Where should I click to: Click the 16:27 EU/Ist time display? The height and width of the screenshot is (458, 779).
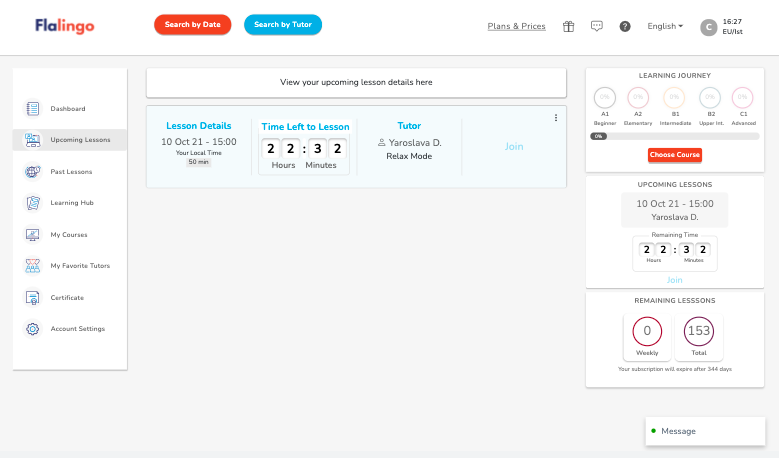[x=732, y=26]
